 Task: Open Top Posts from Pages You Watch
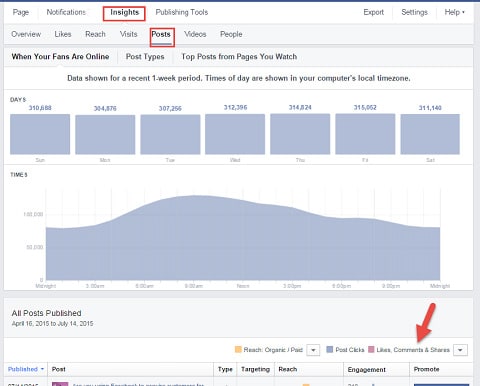(239, 57)
